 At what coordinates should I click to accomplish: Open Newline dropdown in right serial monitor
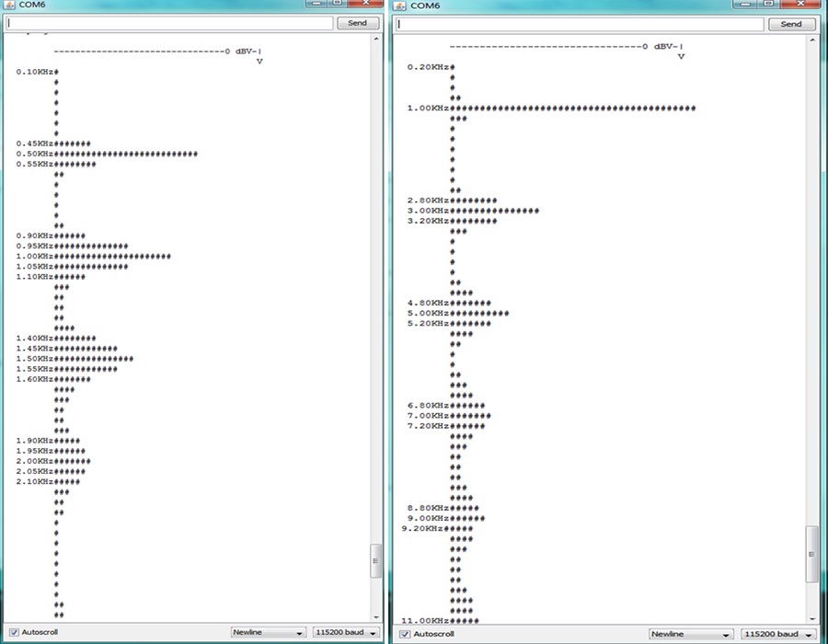click(689, 634)
